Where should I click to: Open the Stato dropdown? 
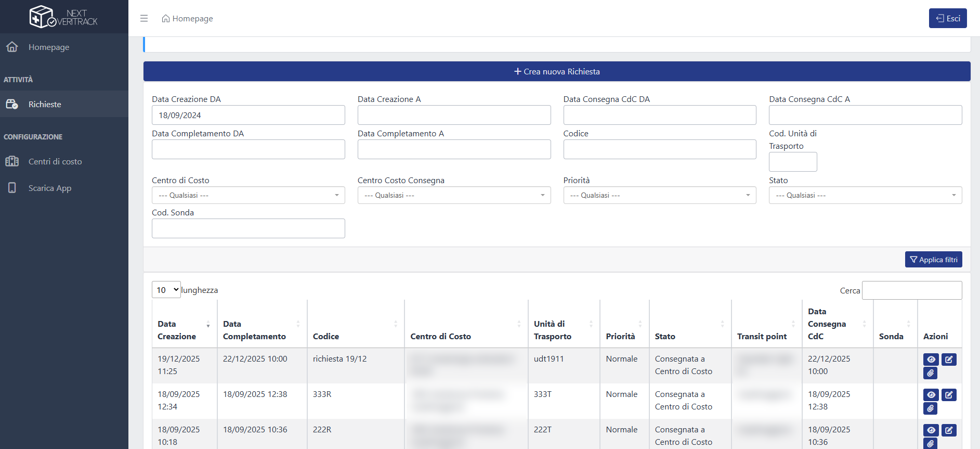[866, 195]
